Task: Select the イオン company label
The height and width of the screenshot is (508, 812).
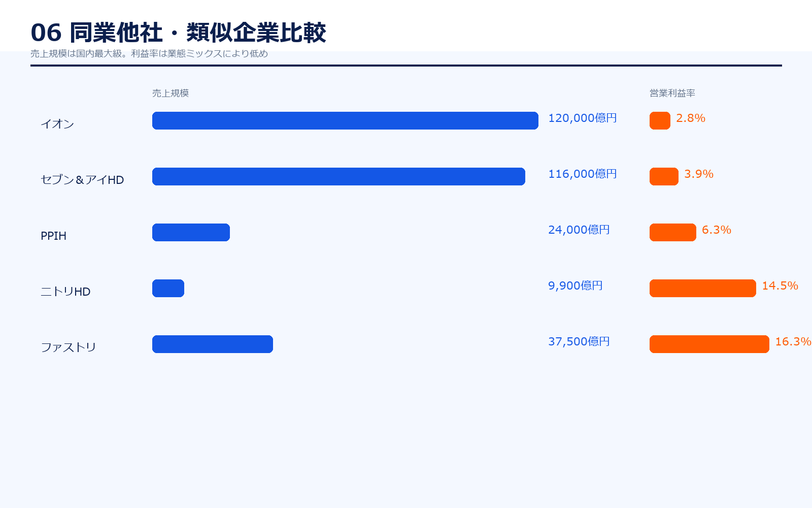Action: [57, 123]
